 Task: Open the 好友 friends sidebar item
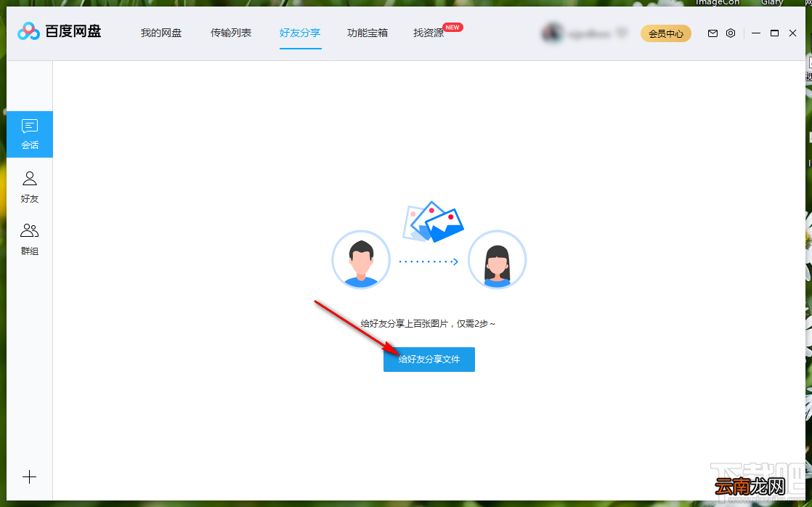coord(30,187)
